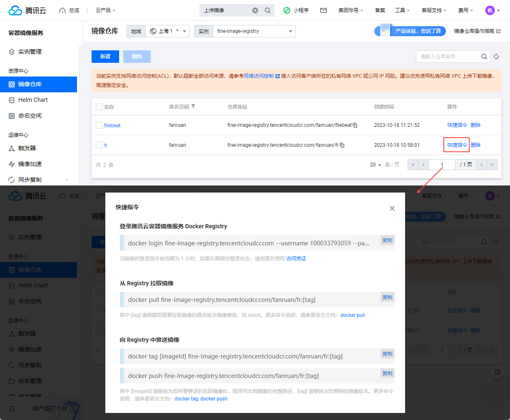Screen dimensions: 510x420
Task: Click the magnifier in repository name search
Action: 484,57
